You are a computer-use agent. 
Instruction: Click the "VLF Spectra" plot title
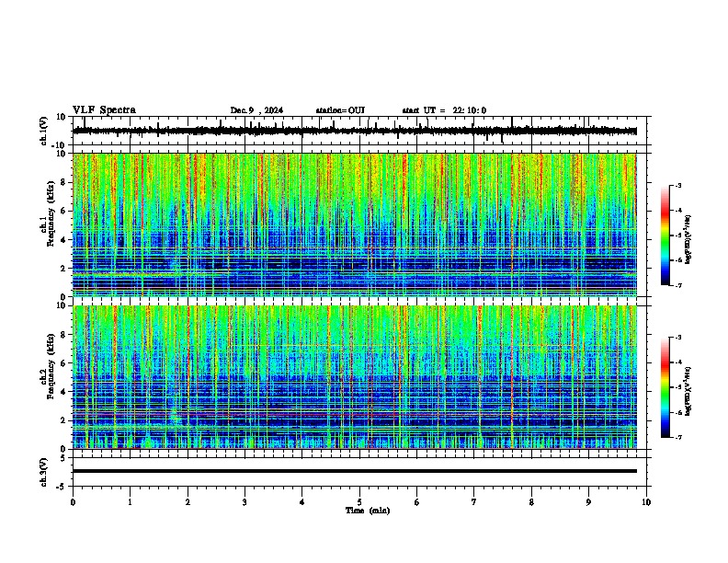click(x=104, y=110)
